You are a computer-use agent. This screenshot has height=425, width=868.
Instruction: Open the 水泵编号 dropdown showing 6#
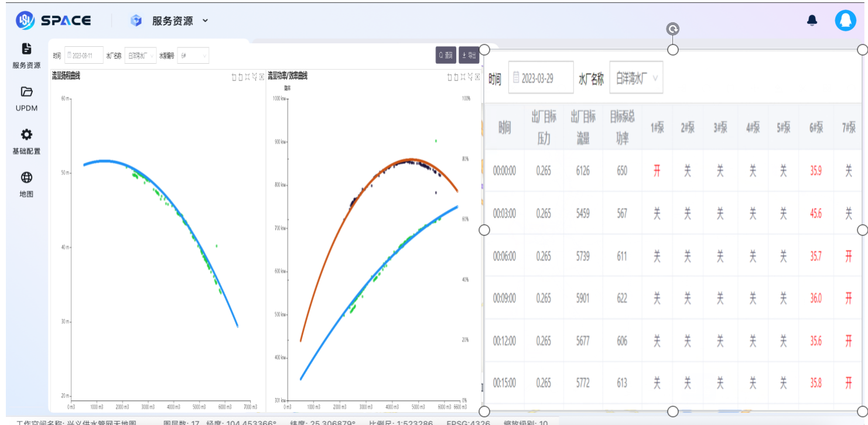193,56
